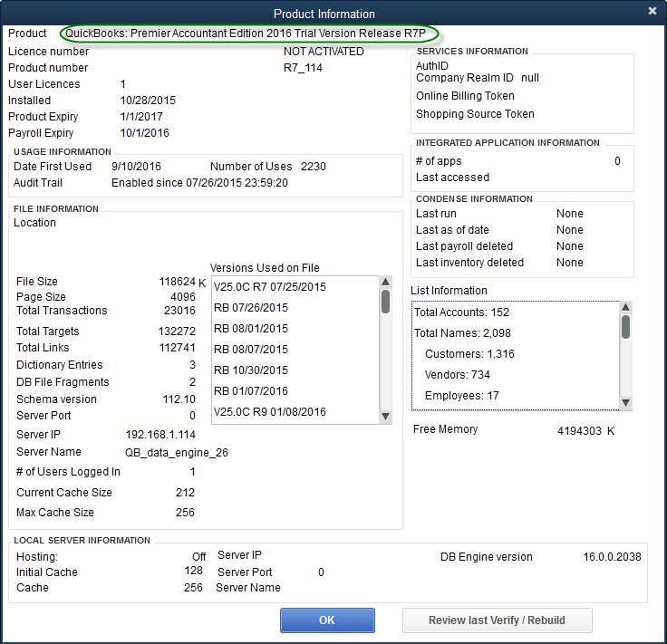Click the Total Targets value 132272
667x644 pixels.
pyautogui.click(x=177, y=332)
